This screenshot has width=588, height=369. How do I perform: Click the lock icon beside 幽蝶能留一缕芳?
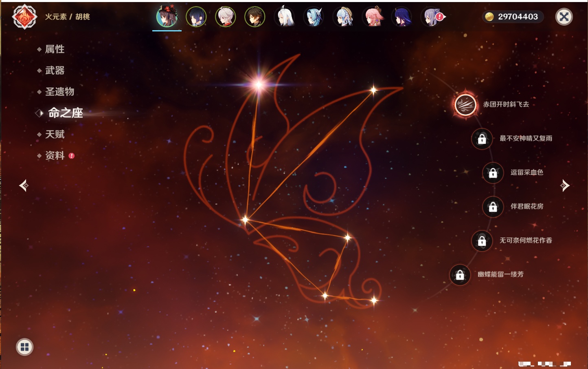pyautogui.click(x=460, y=275)
